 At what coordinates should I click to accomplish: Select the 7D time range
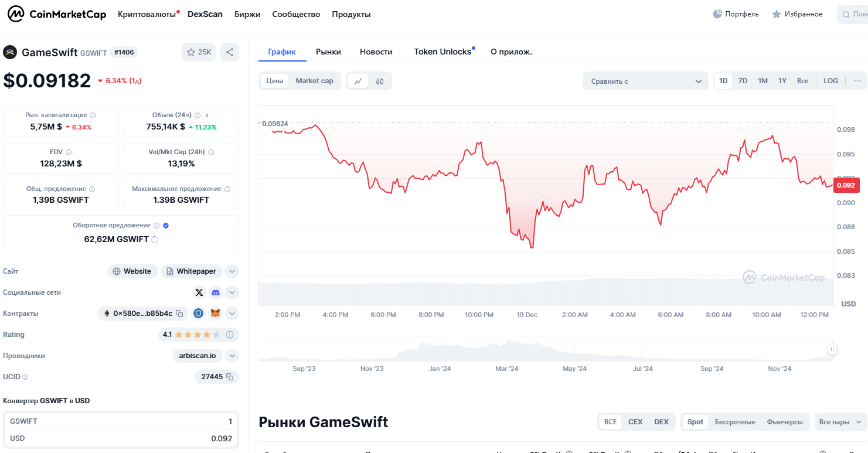click(743, 81)
